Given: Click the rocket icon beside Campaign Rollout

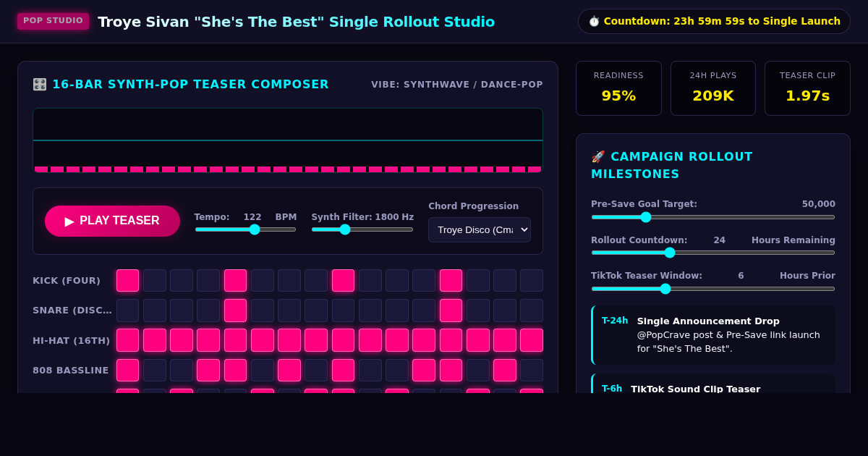Looking at the screenshot, I should (x=598, y=156).
